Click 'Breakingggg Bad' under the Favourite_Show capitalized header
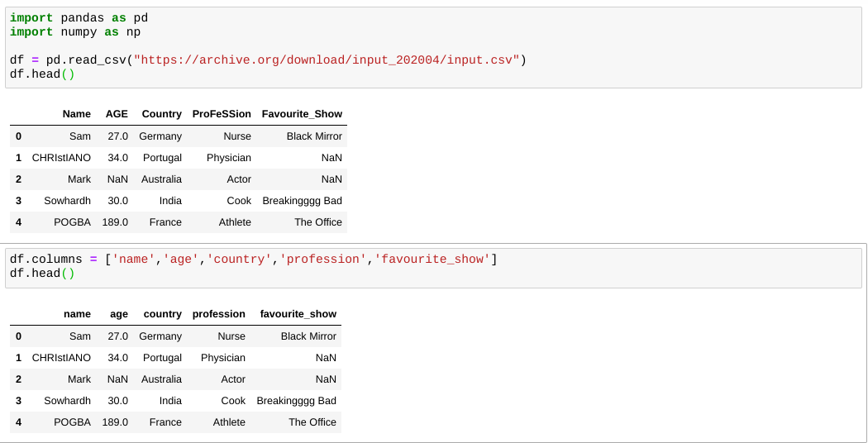This screenshot has width=868, height=443. pyautogui.click(x=303, y=201)
